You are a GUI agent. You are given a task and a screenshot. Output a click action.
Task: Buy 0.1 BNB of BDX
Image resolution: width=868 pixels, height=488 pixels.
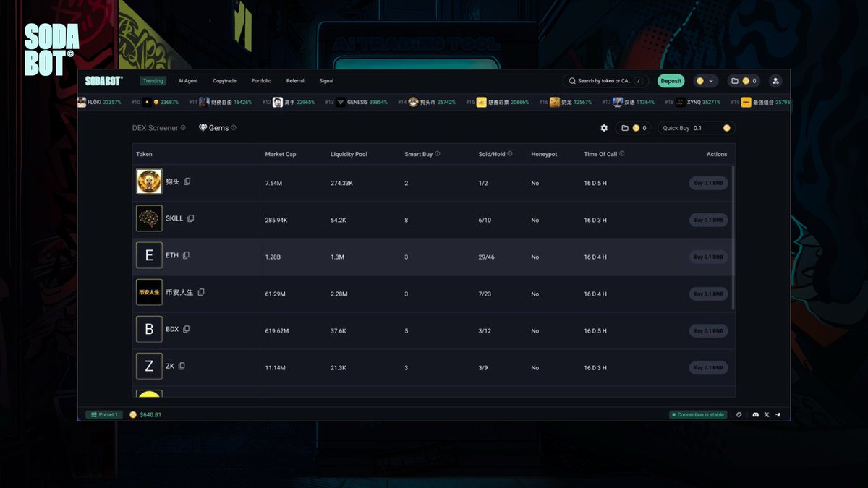708,330
